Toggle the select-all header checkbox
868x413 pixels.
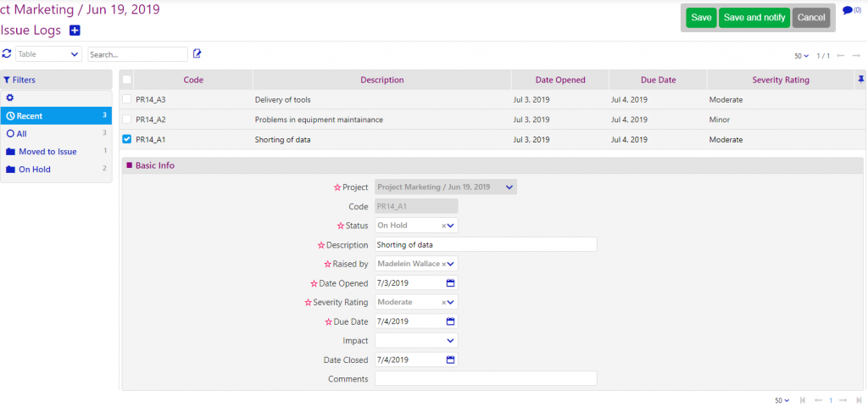127,80
